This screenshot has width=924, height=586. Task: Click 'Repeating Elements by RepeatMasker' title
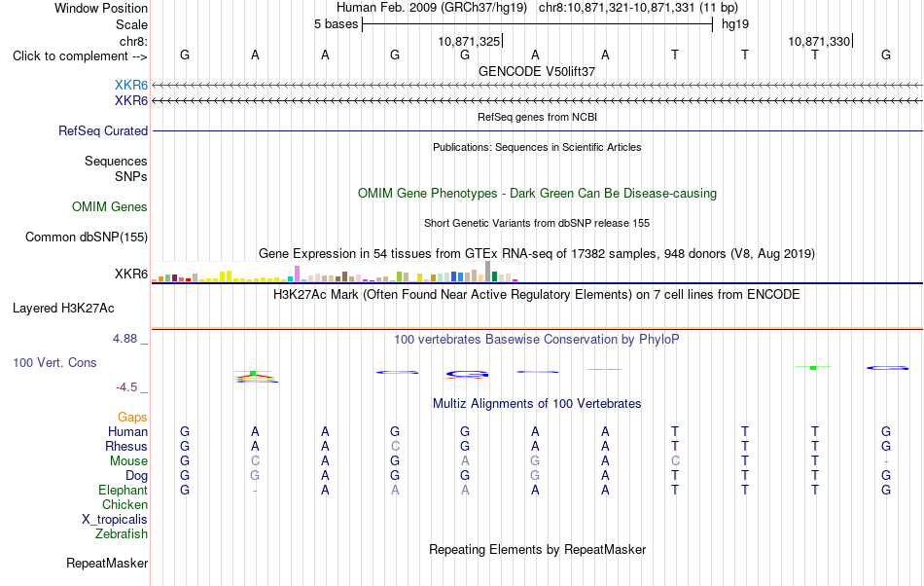537,549
